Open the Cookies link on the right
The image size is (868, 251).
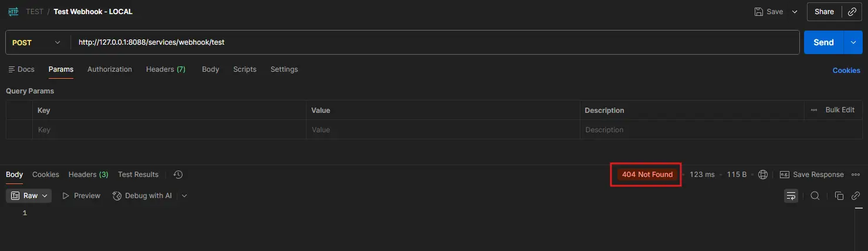pyautogui.click(x=846, y=71)
